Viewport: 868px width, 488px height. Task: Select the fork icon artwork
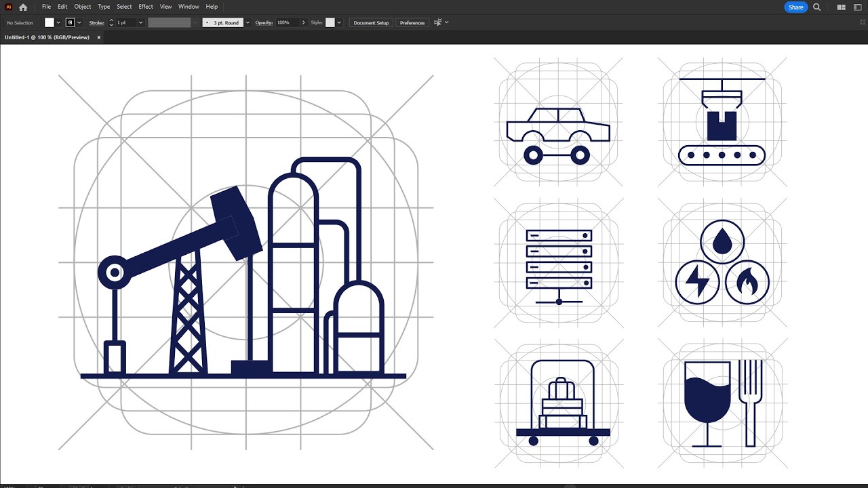click(750, 404)
